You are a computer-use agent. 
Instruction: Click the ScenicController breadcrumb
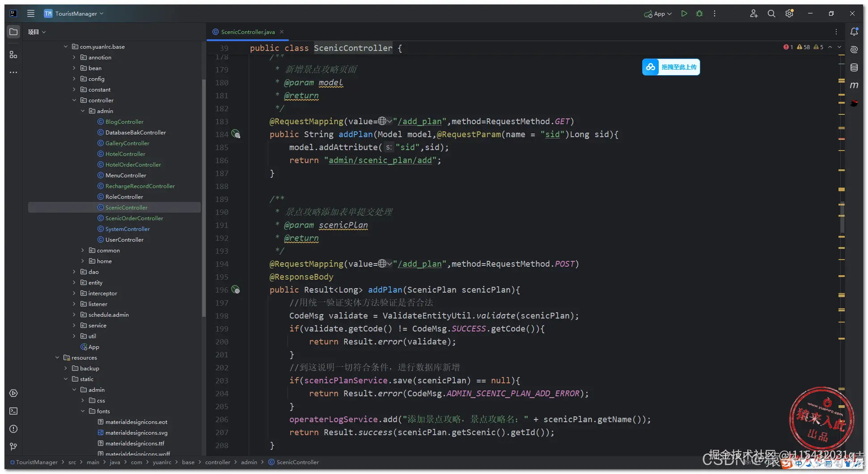pyautogui.click(x=294, y=462)
